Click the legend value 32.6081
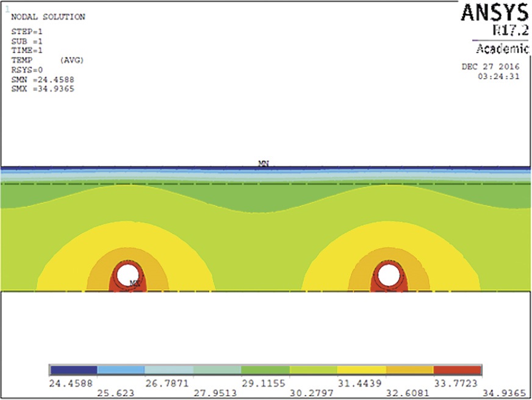 click(x=408, y=393)
